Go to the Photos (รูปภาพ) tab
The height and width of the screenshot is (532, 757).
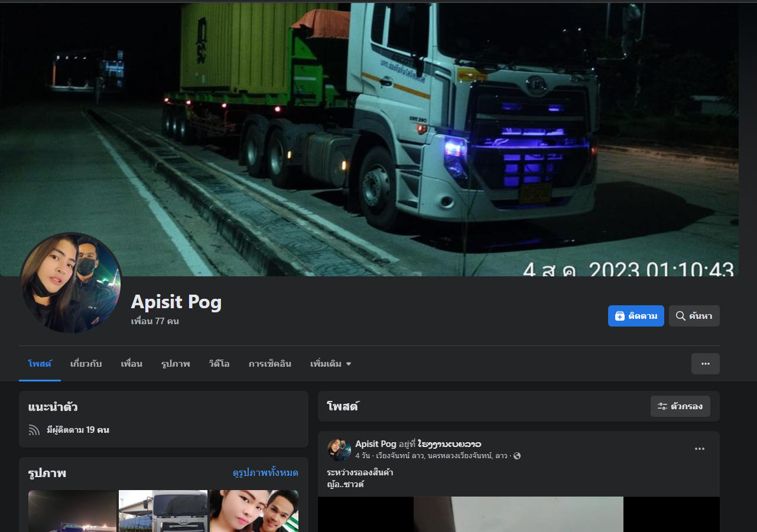(x=176, y=364)
